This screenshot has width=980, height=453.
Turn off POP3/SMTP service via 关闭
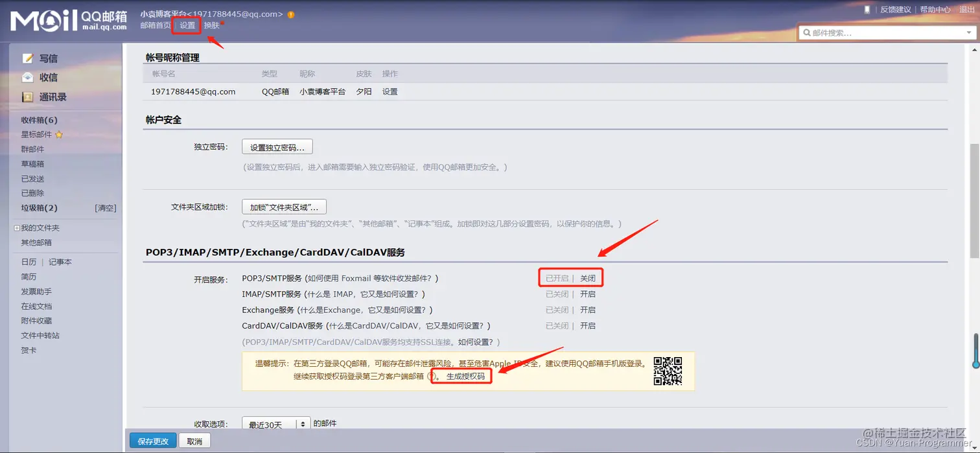(x=589, y=277)
